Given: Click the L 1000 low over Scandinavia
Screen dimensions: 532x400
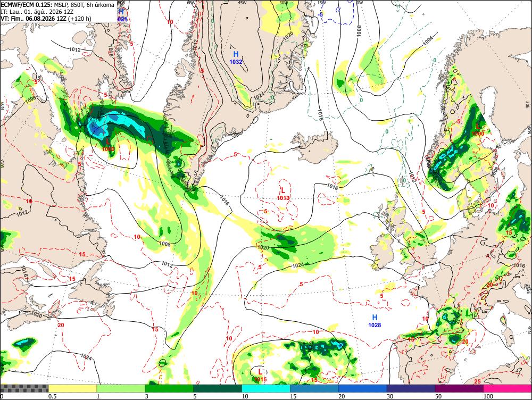Looking at the screenshot, I should coord(478,130).
